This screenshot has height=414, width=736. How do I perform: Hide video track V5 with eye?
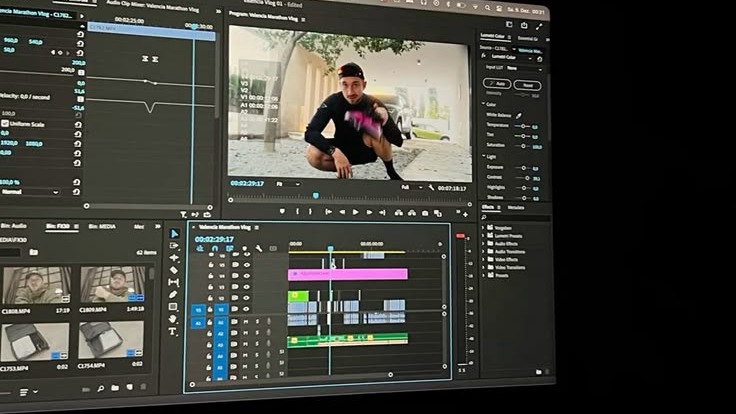pyautogui.click(x=246, y=265)
